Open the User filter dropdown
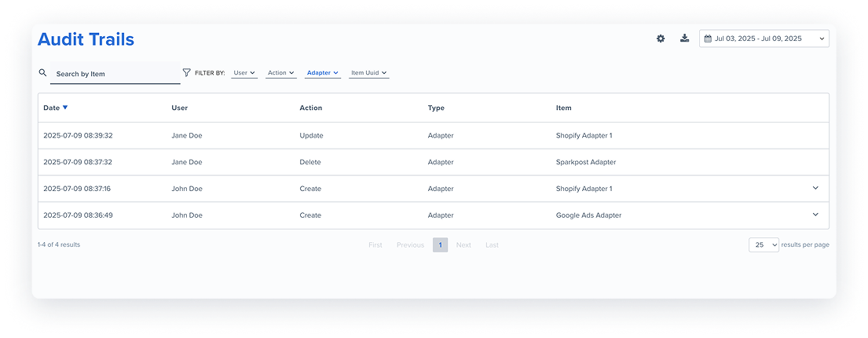Image resolution: width=868 pixels, height=338 pixels. point(244,72)
